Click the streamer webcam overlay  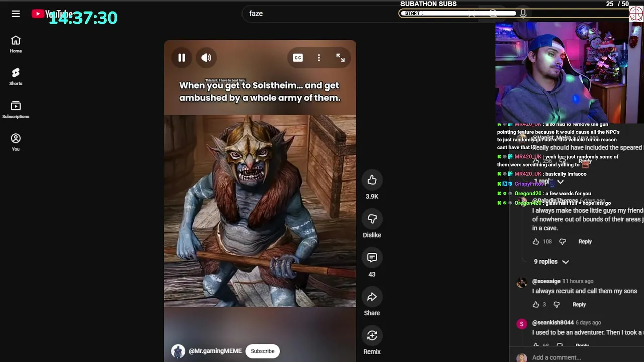[x=569, y=72]
